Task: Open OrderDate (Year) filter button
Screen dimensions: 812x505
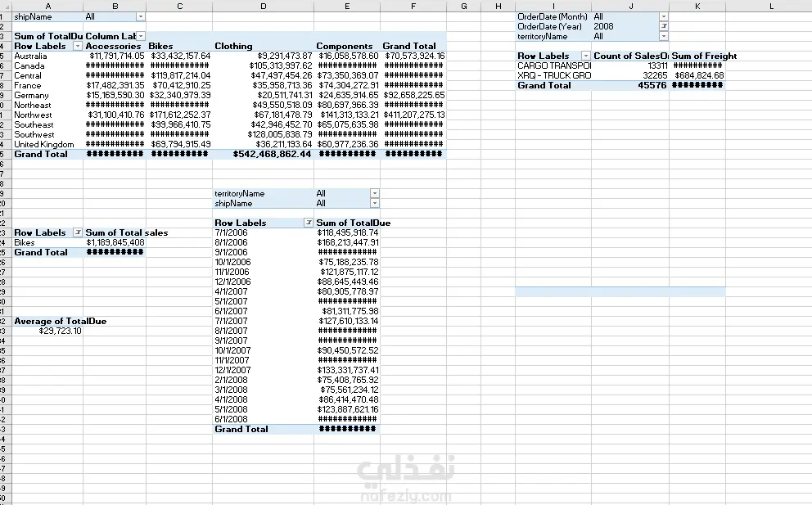Action: click(663, 26)
